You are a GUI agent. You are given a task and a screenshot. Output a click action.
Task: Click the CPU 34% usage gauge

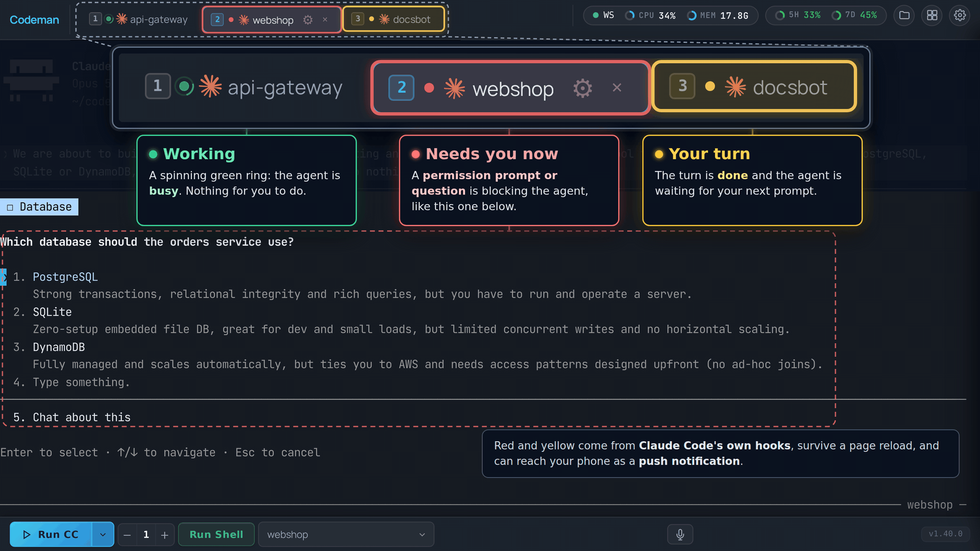650,15
